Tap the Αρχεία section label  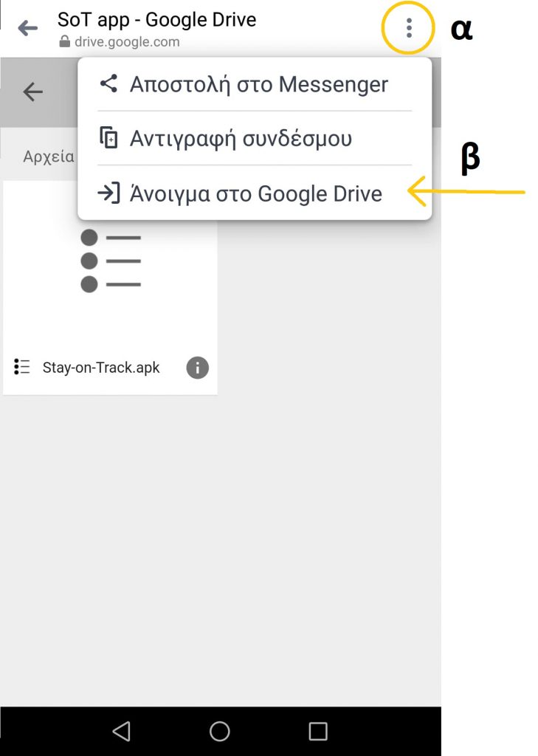point(49,157)
